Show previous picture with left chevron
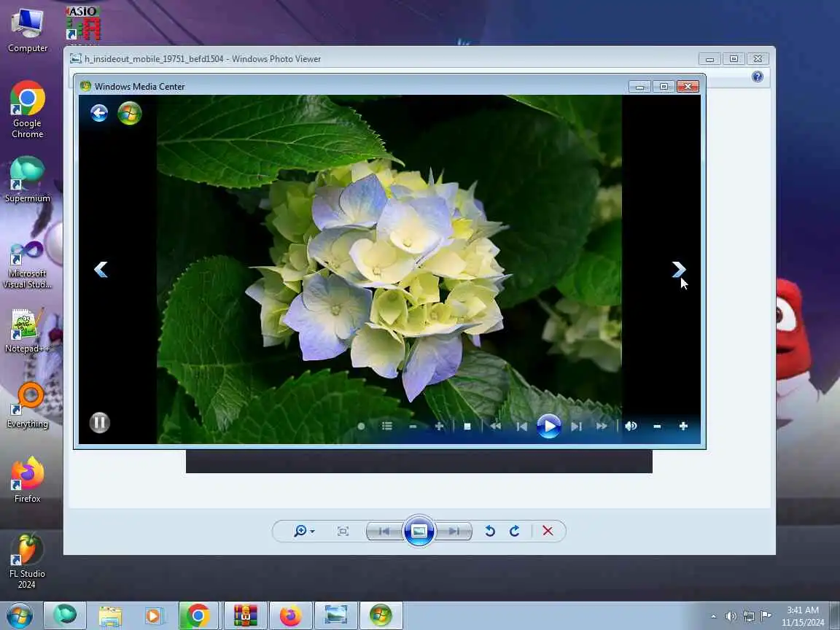Screen dimensions: 840x630 101,270
